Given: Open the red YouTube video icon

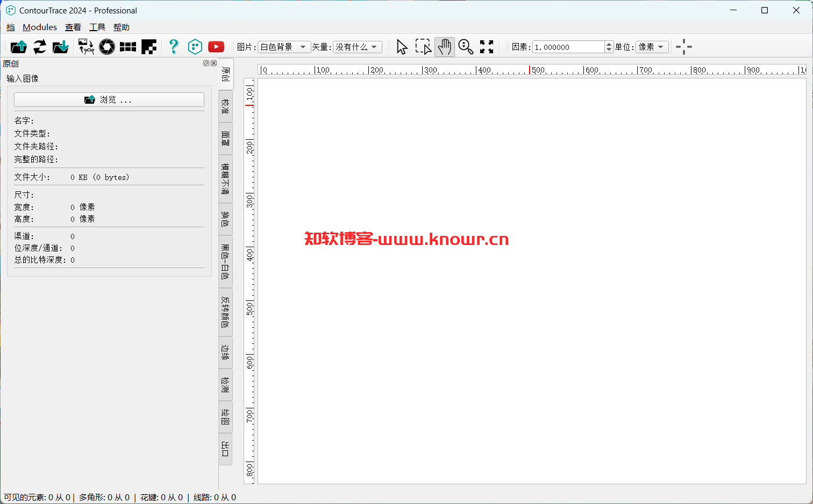Looking at the screenshot, I should click(216, 47).
